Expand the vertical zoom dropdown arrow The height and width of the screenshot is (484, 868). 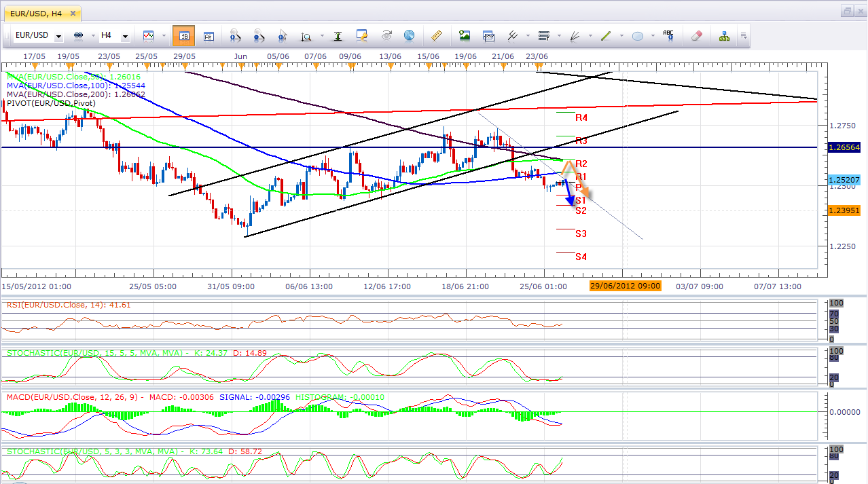pos(321,36)
